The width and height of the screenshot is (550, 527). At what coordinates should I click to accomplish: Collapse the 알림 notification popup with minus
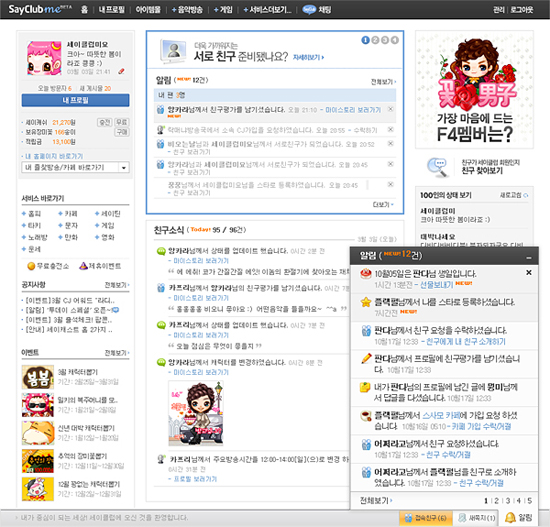[x=529, y=258]
